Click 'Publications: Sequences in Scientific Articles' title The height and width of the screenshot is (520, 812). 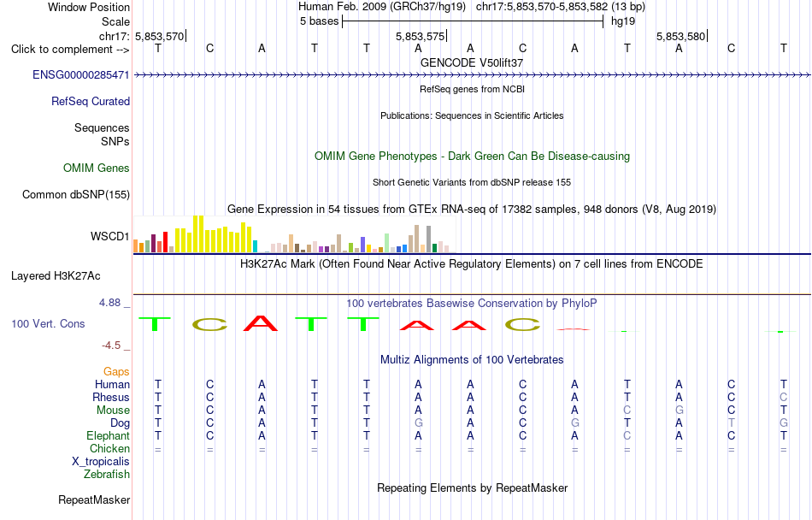(472, 115)
